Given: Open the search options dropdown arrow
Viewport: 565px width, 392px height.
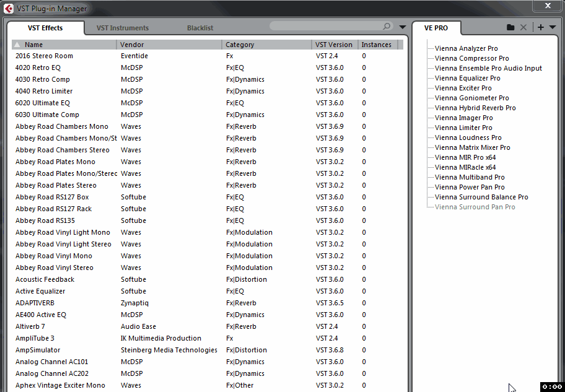Looking at the screenshot, I should point(403,27).
